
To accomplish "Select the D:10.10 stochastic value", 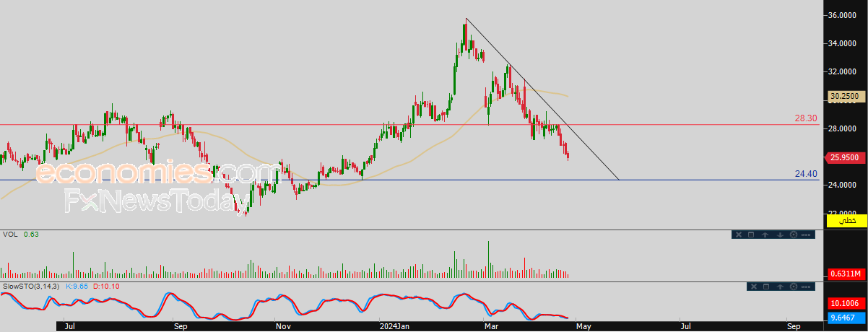I will click(105, 287).
